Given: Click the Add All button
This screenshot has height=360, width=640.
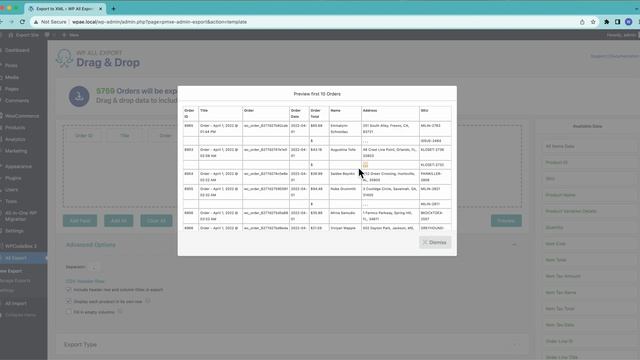Looking at the screenshot, I should pos(119,221).
